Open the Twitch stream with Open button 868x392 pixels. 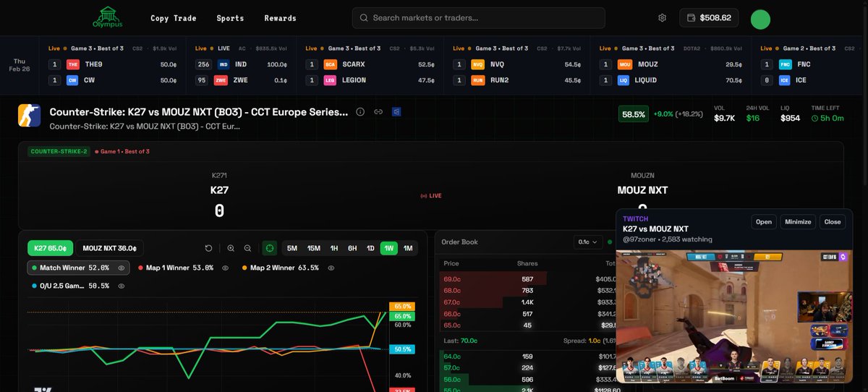[764, 222]
